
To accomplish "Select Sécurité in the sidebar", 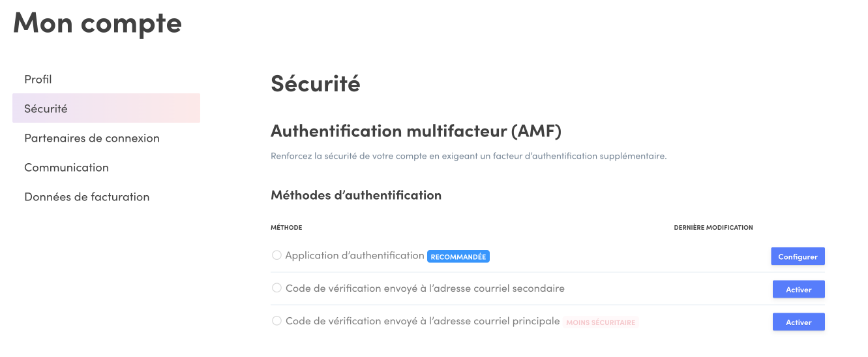I will click(x=46, y=109).
